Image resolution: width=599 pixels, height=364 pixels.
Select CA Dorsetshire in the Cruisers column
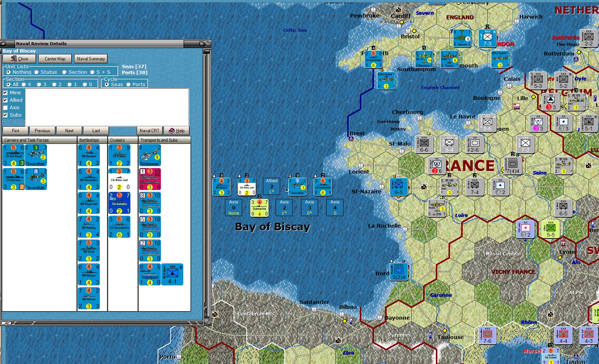pos(120,227)
